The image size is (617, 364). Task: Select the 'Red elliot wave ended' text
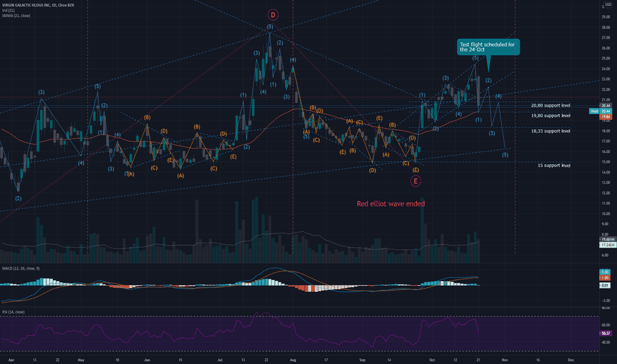click(x=391, y=204)
